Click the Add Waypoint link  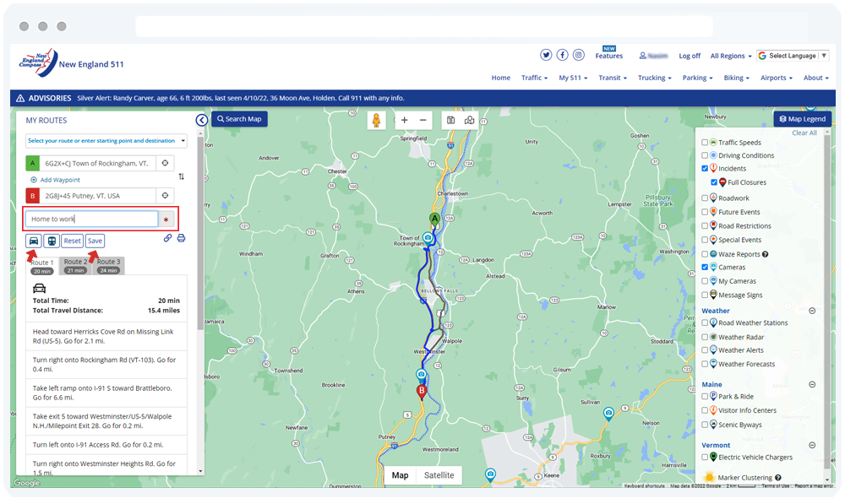(x=56, y=180)
